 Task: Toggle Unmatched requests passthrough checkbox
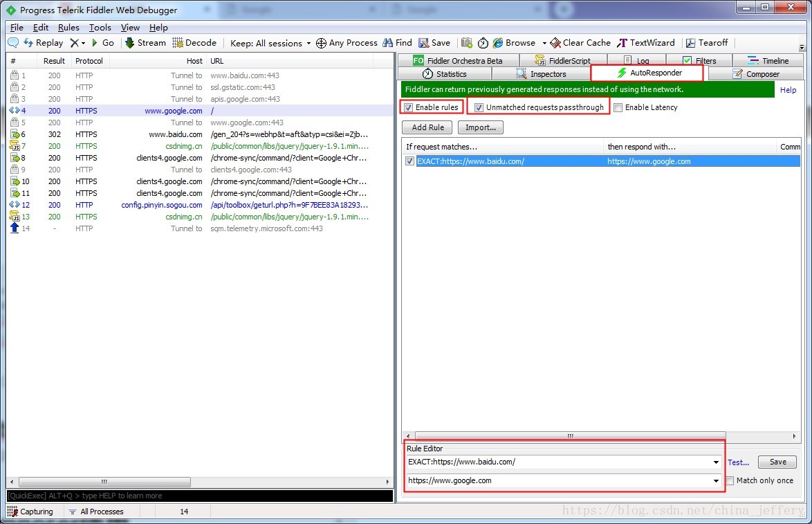[479, 107]
